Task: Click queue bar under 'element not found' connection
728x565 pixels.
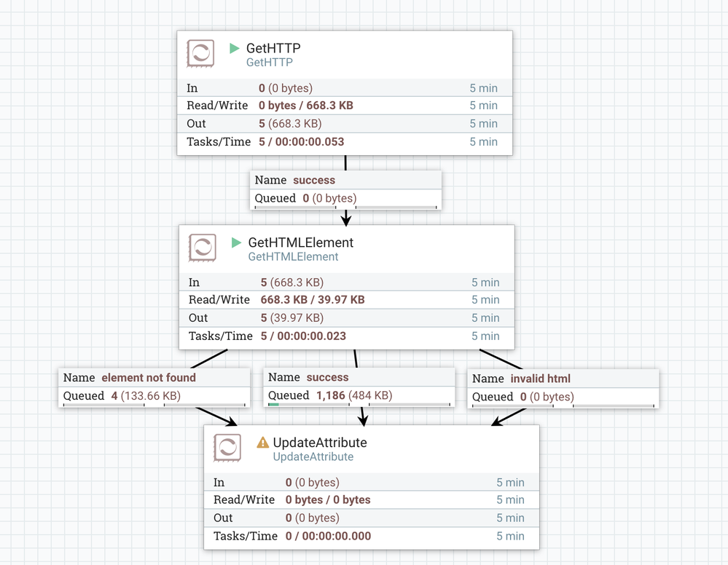Action: 154,405
